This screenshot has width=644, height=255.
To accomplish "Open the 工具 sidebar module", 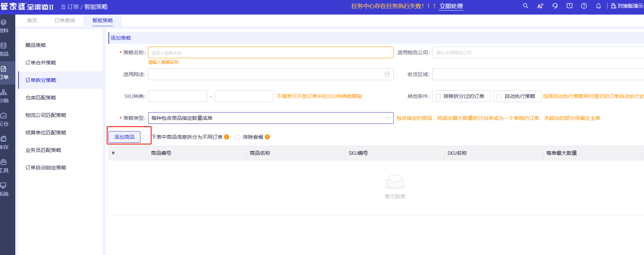I will pos(4,166).
